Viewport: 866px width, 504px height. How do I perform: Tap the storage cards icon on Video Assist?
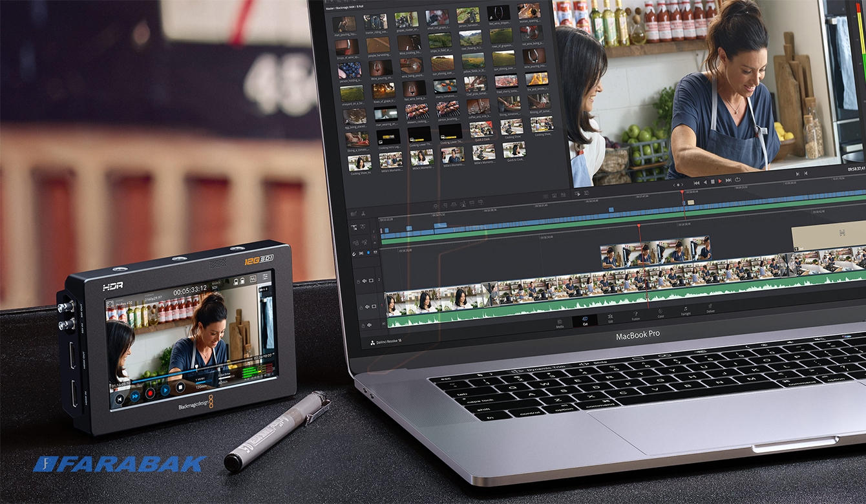[x=239, y=281]
